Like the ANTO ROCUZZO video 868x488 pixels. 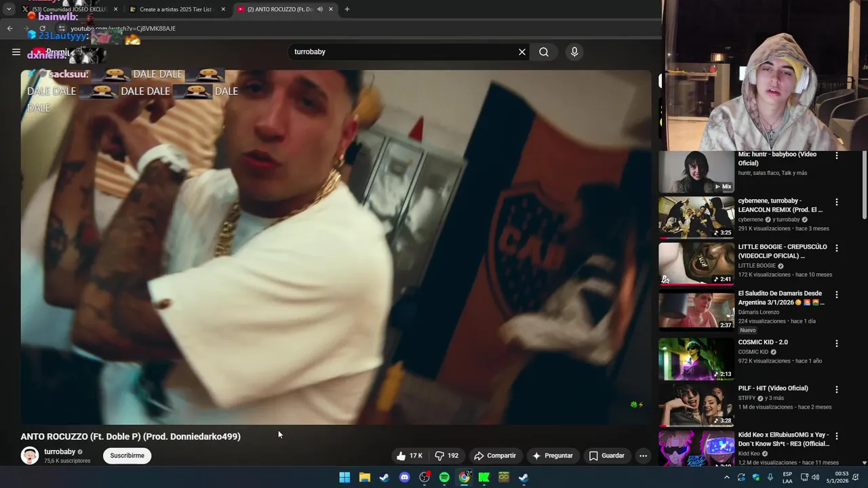click(410, 455)
